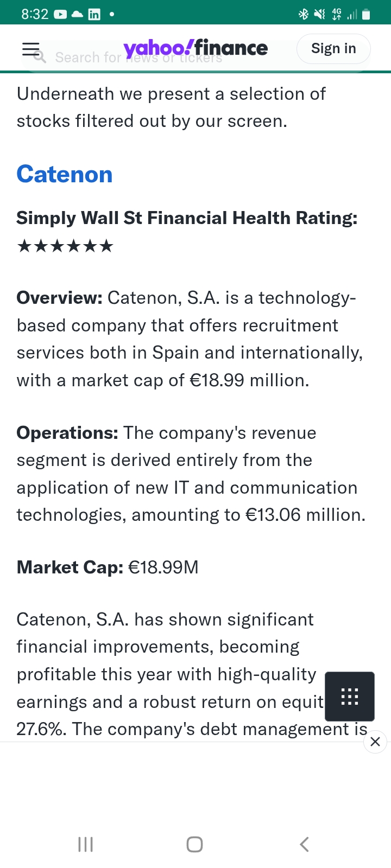Tap the floating dotted grid button
391x868 pixels.
(x=349, y=696)
